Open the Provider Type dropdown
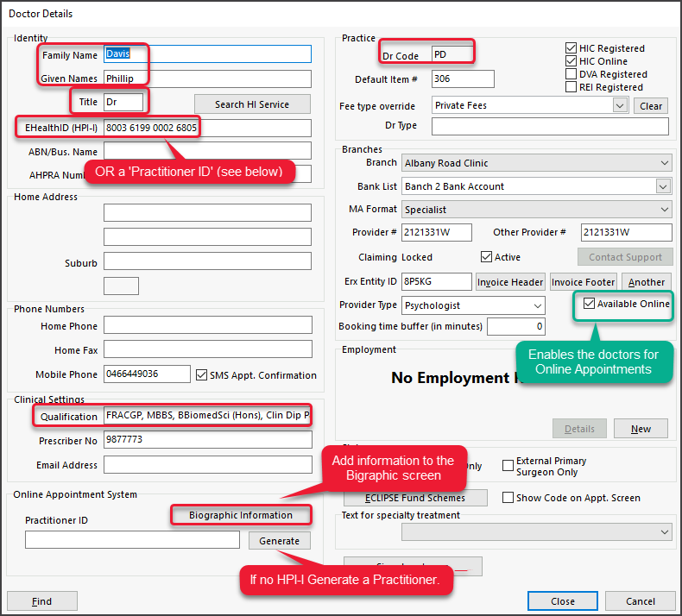This screenshot has width=682, height=616. [x=538, y=305]
